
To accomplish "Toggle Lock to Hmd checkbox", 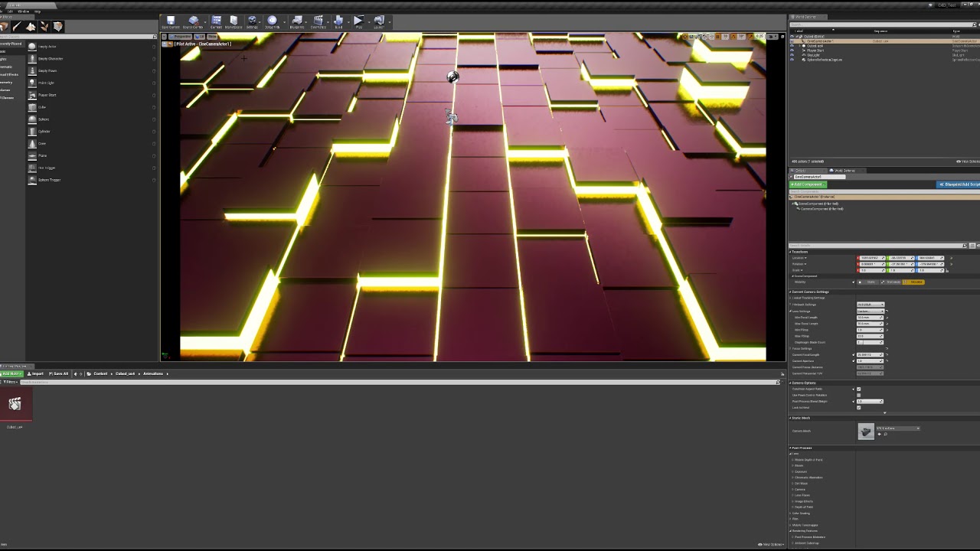I will click(x=858, y=407).
